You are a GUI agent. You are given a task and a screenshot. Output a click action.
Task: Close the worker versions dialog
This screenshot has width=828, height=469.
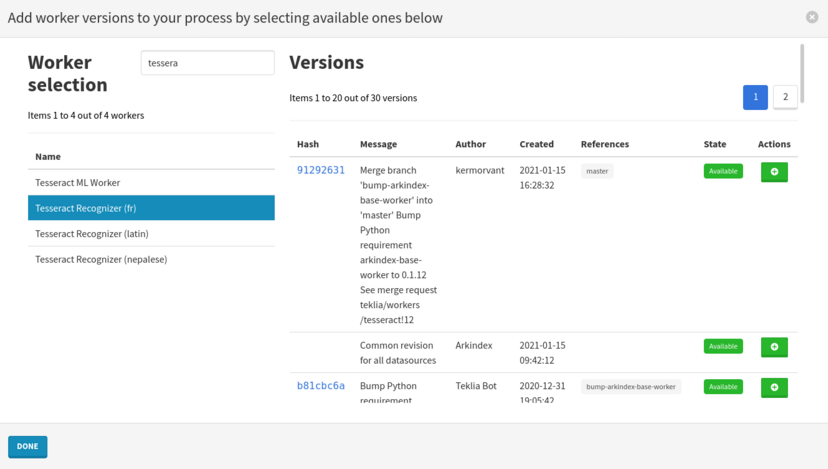(812, 17)
